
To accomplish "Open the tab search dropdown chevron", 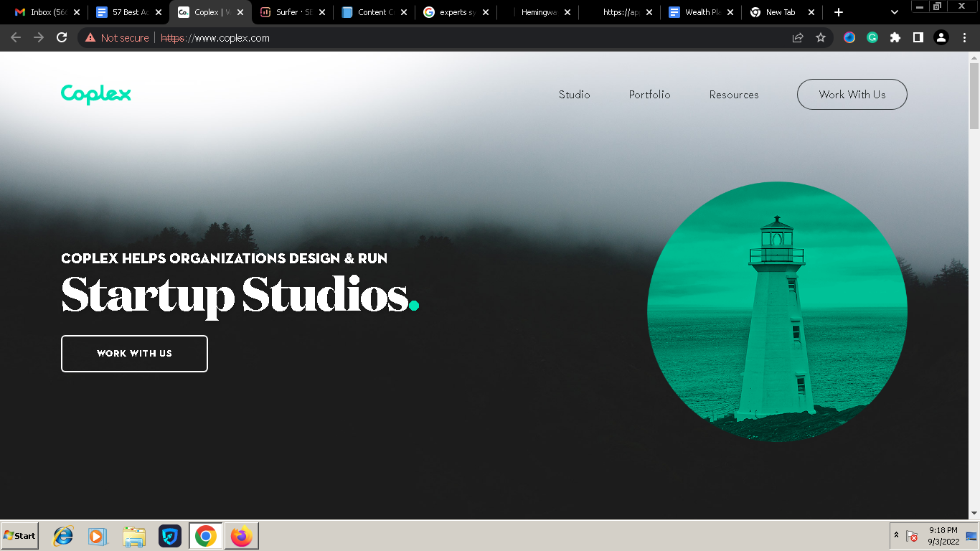I will click(x=895, y=12).
